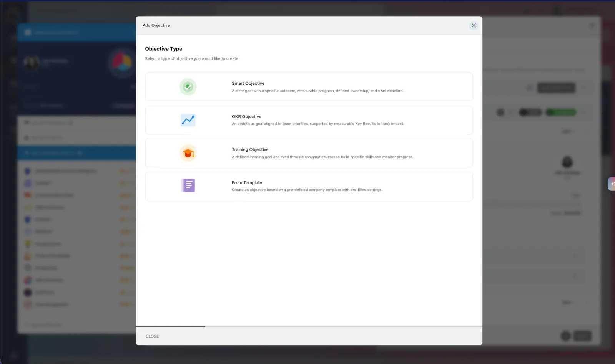Click the description 'An ambitious goal aligned to team priorities'
Viewport: 615px width, 364px height.
click(318, 124)
